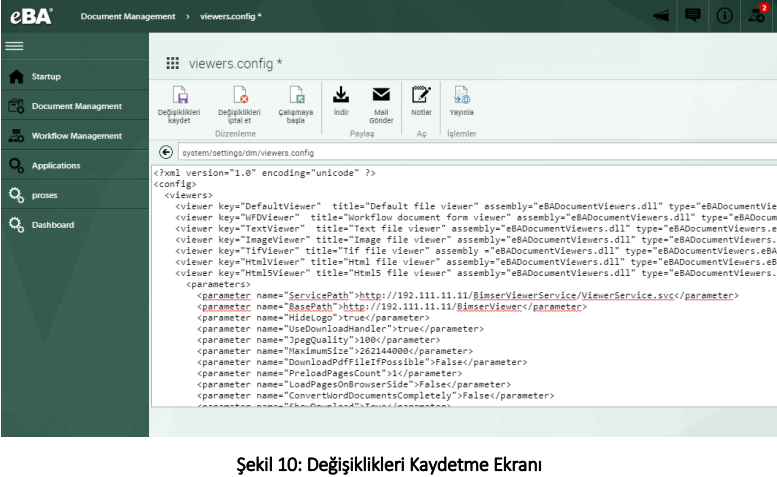Click Document Management breadcrumb link
The width and height of the screenshot is (777, 477).
(127, 17)
